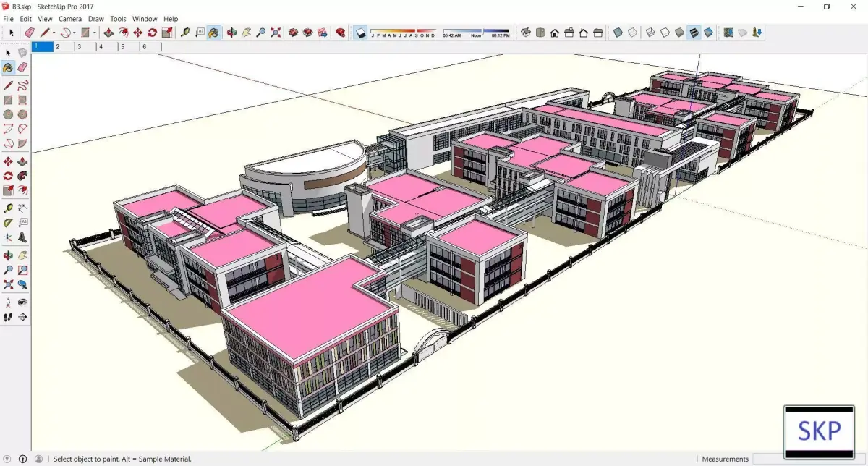Viewport: 868px width, 466px height.
Task: Open the Extension Warehouse
Action: point(307,33)
